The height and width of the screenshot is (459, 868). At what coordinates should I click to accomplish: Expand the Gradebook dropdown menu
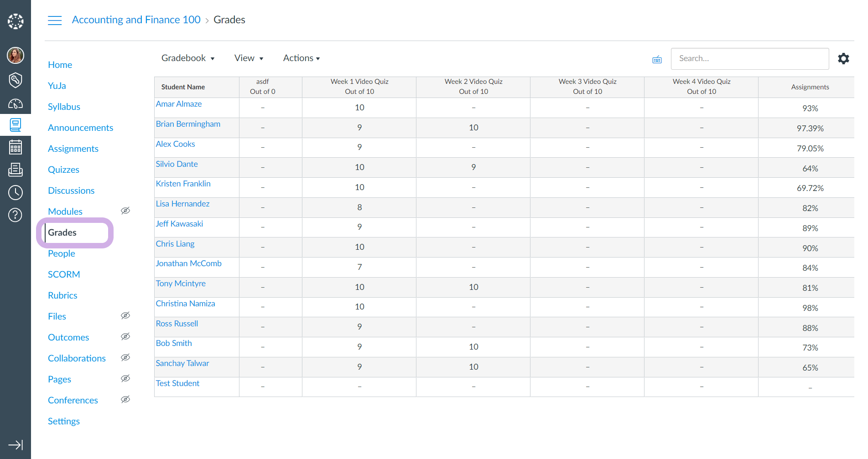(x=187, y=58)
